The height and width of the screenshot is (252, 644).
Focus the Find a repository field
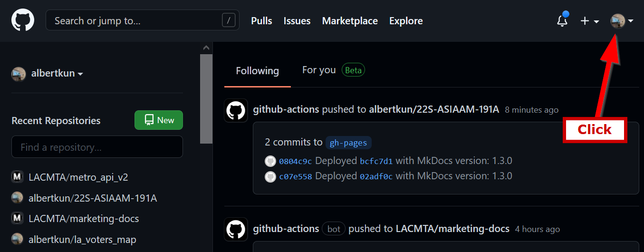(97, 147)
